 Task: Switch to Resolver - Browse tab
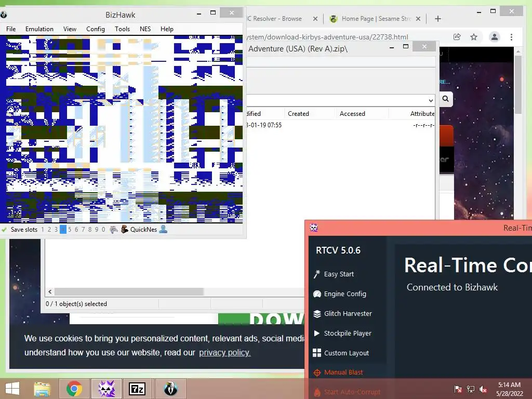coord(274,19)
